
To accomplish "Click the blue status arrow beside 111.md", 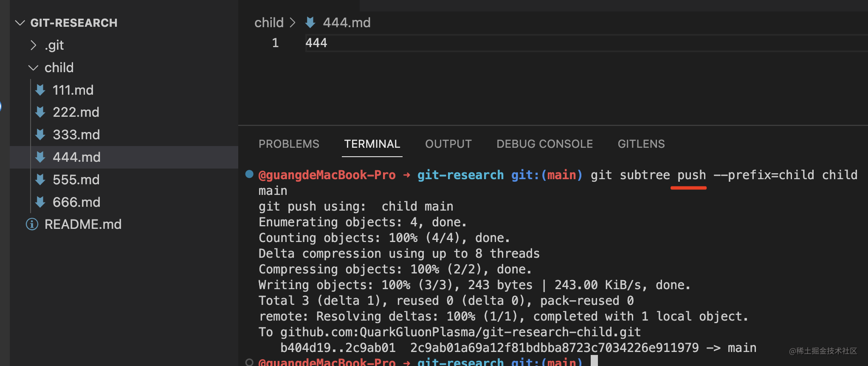I will coord(40,90).
